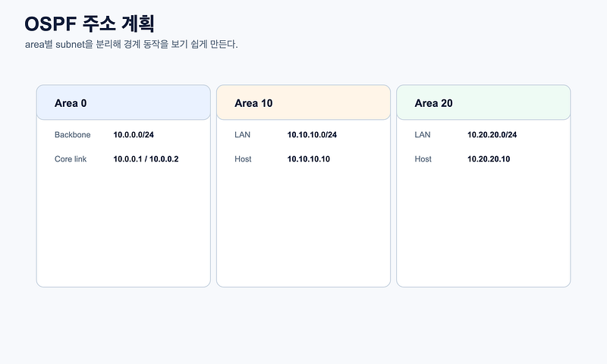Viewport: 607px width, 364px height.
Task: Click the 10.20.20.10 host address
Action: 489,159
